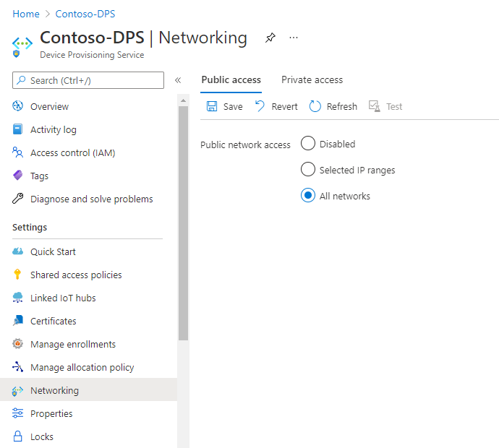
Task: Open the Certificates icon in sidebar
Action: coord(18,321)
